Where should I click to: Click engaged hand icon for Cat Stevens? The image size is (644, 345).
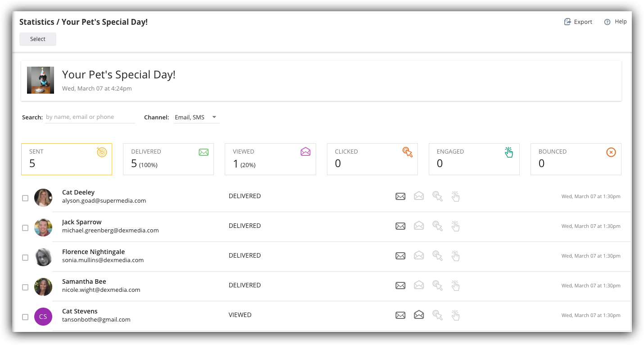pyautogui.click(x=455, y=315)
